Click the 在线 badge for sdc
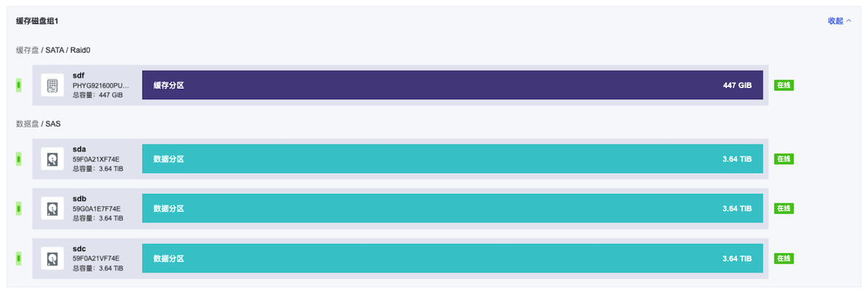Screen dimensions: 868x291 click(x=784, y=258)
